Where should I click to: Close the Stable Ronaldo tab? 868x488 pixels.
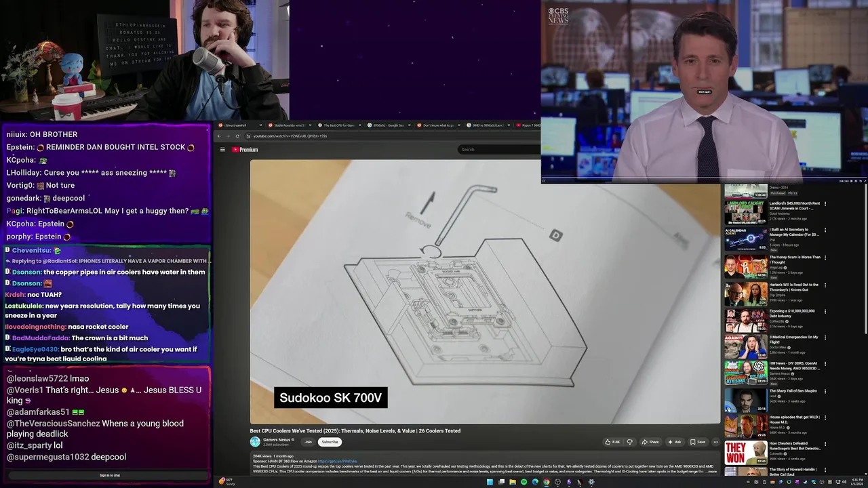311,125
